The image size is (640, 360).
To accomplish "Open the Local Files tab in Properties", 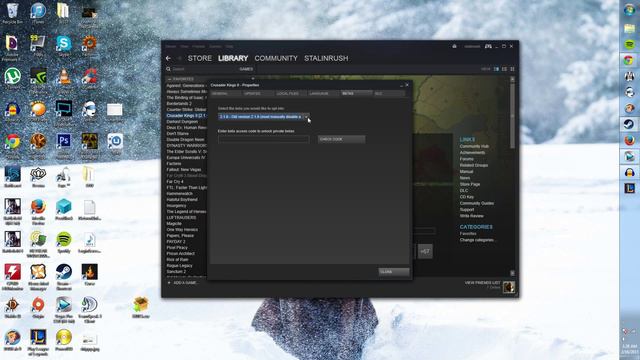I will coord(290,93).
